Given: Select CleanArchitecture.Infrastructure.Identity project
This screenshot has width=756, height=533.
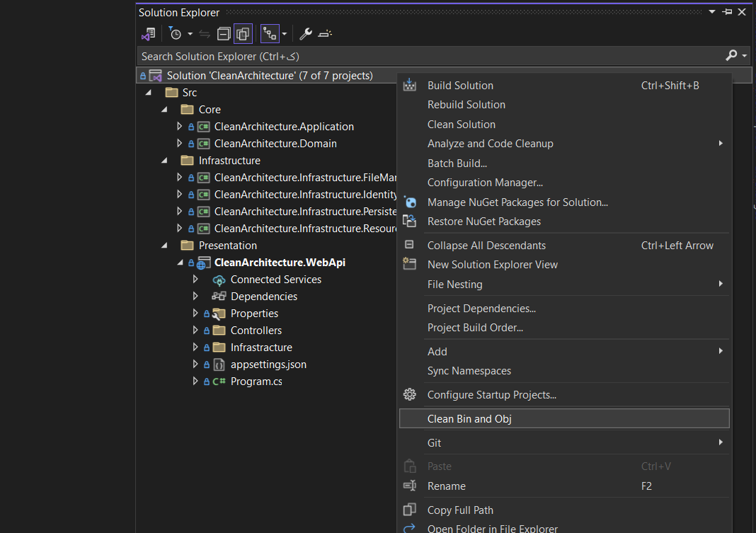Looking at the screenshot, I should 306,194.
